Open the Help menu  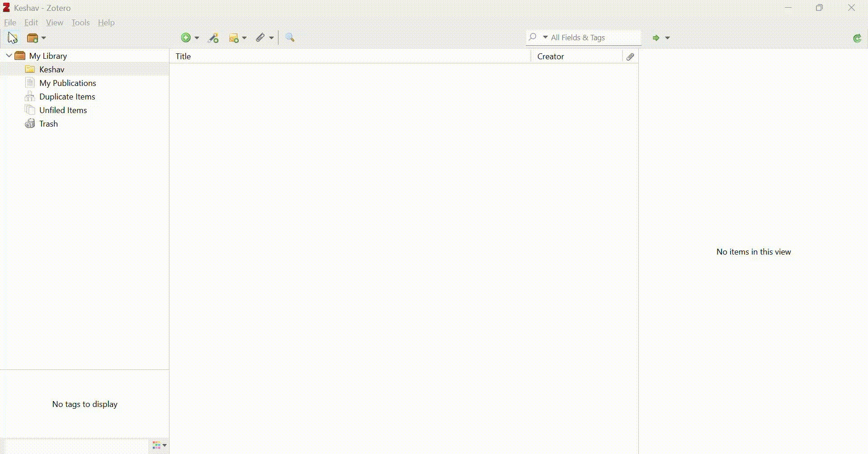pyautogui.click(x=106, y=23)
